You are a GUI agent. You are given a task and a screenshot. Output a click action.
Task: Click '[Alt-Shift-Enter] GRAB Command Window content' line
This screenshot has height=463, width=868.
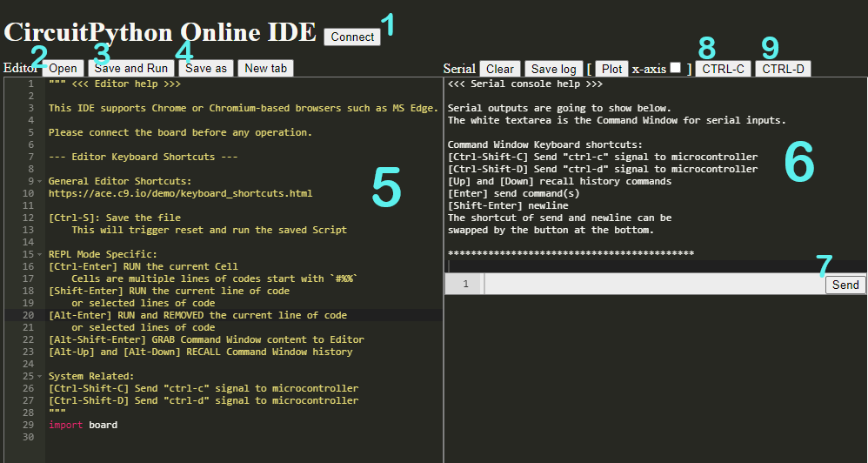pyautogui.click(x=206, y=339)
